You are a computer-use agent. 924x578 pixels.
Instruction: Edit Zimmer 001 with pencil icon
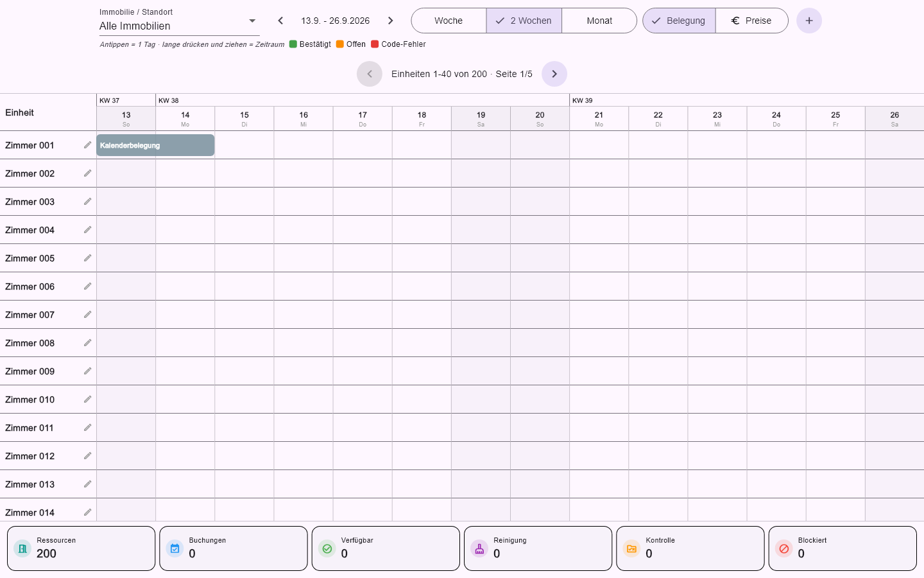[87, 145]
